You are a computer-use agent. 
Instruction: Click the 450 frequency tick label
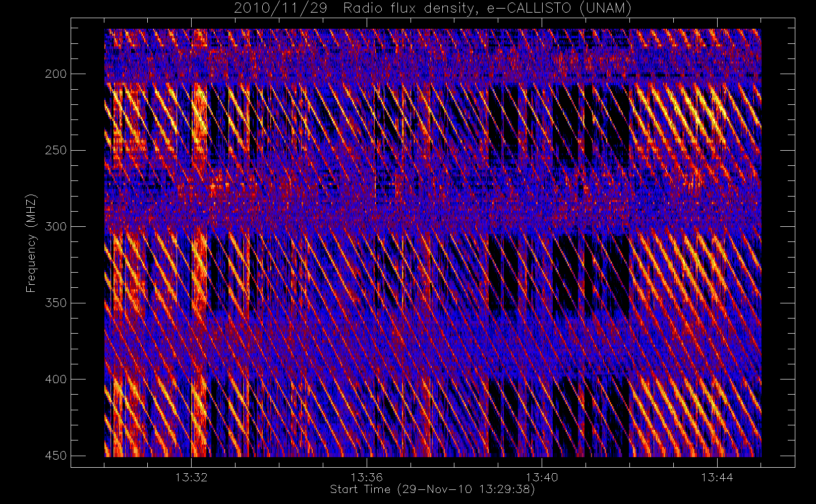tap(55, 456)
